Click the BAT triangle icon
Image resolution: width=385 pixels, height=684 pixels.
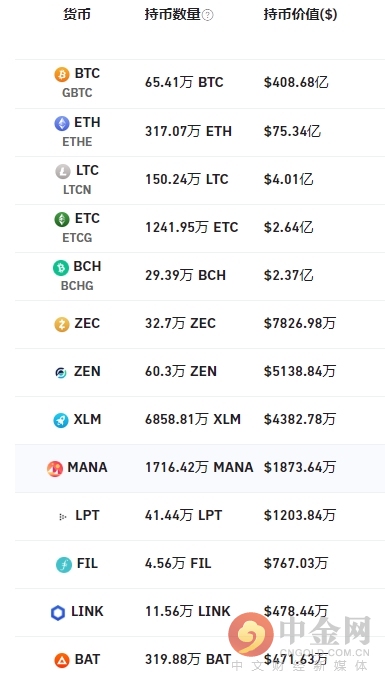[62, 660]
